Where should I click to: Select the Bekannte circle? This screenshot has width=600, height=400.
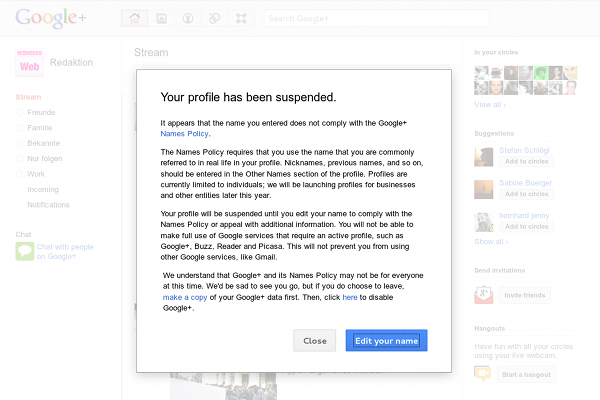point(44,143)
